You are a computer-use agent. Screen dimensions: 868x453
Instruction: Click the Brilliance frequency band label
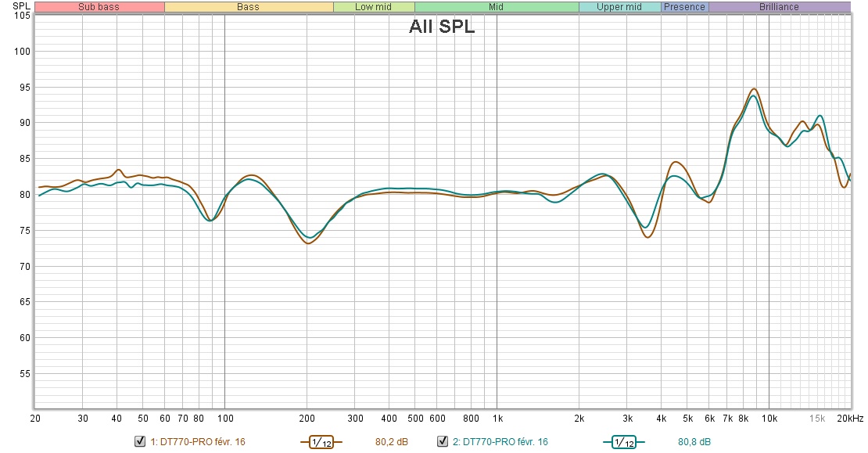tap(780, 7)
